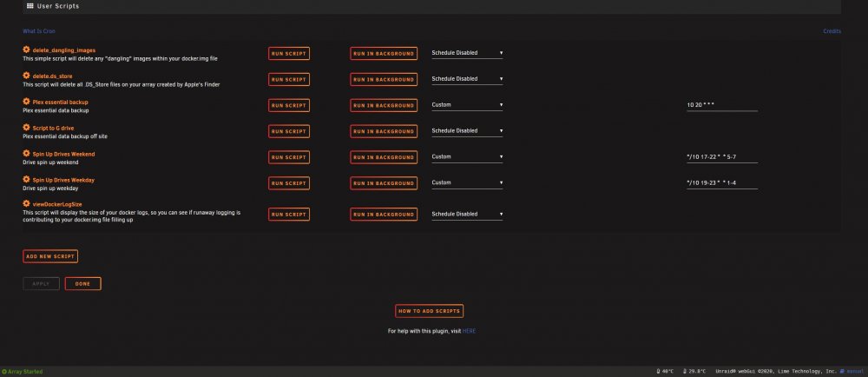This screenshot has height=377, width=868.
Task: Click the Spin Up Drives Weekend name
Action: [63, 154]
